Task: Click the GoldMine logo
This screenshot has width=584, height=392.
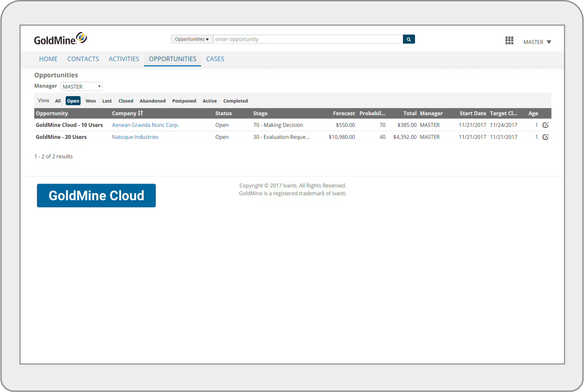Action: [61, 39]
